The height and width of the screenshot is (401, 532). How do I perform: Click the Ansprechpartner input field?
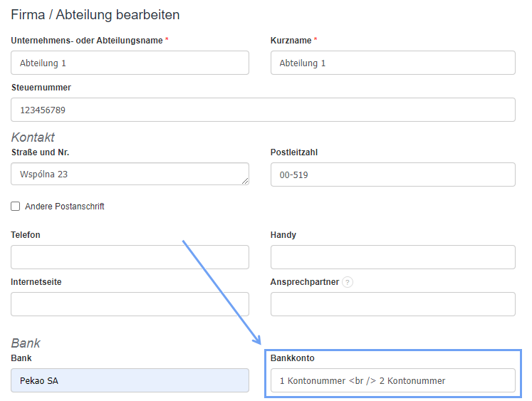pos(392,304)
